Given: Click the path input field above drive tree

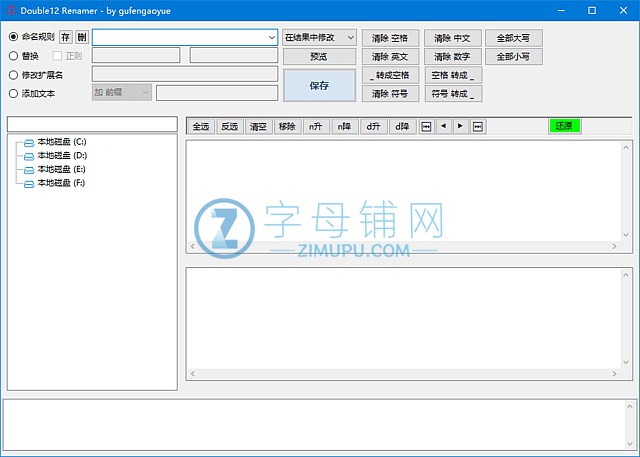Looking at the screenshot, I should click(x=92, y=124).
